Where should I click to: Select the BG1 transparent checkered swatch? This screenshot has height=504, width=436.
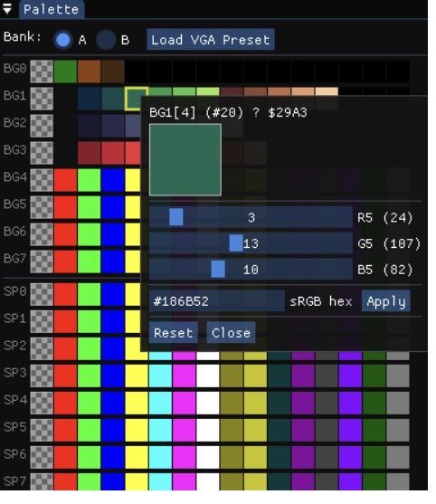coord(42,99)
